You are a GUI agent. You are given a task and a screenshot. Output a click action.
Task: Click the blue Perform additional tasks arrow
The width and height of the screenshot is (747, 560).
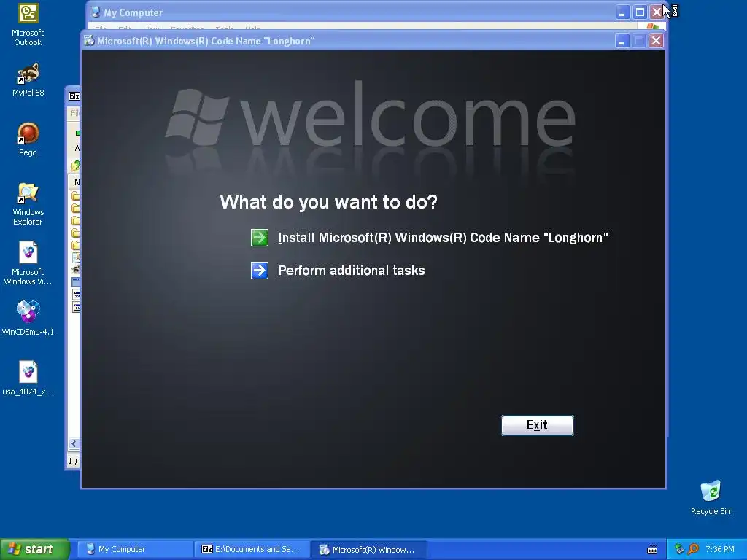tap(260, 271)
